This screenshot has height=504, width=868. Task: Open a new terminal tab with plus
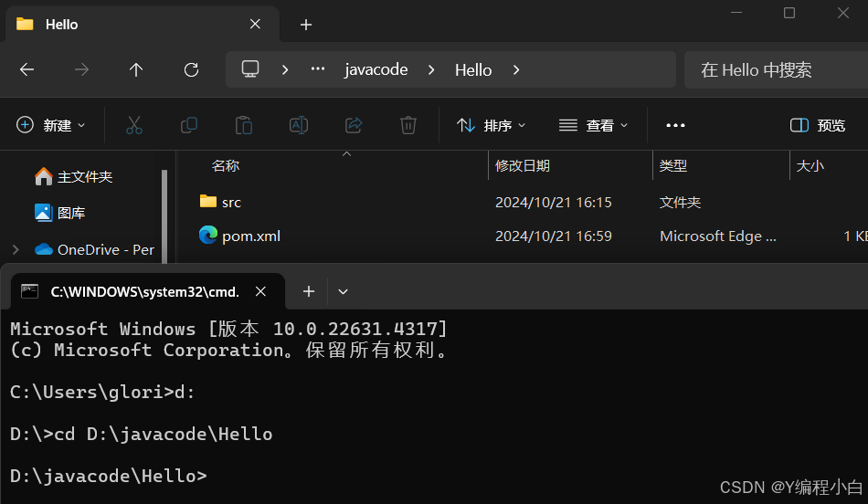[309, 291]
